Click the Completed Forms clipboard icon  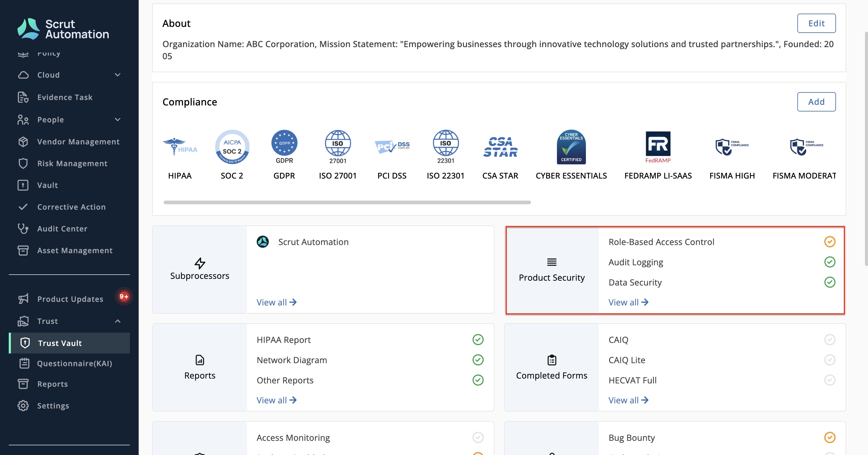pyautogui.click(x=552, y=360)
